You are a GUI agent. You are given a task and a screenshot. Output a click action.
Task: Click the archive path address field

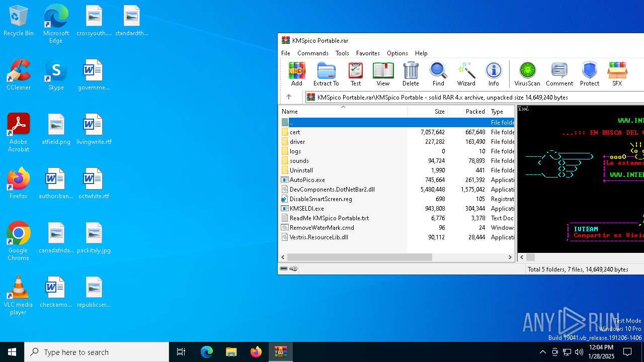pos(474,97)
